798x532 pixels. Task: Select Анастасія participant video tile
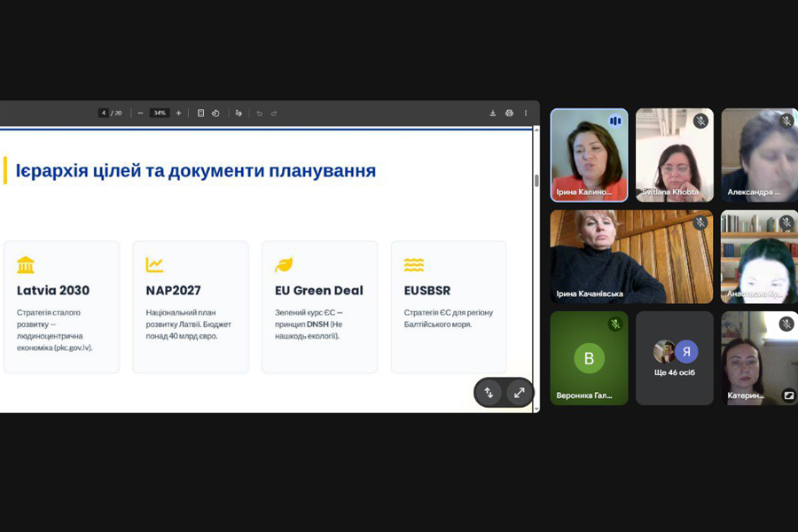tap(759, 256)
